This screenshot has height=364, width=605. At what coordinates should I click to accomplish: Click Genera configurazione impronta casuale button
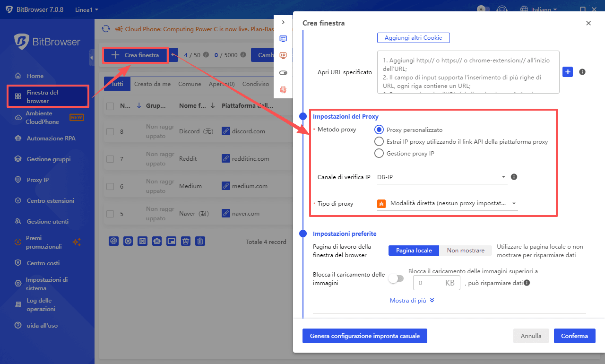pos(364,336)
